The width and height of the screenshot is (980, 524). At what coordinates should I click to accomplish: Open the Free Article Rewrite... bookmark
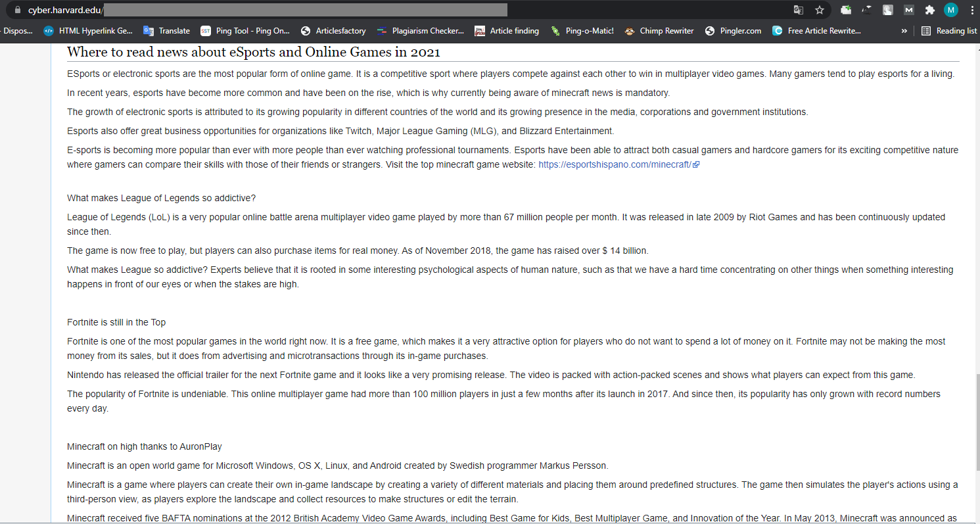click(817, 31)
